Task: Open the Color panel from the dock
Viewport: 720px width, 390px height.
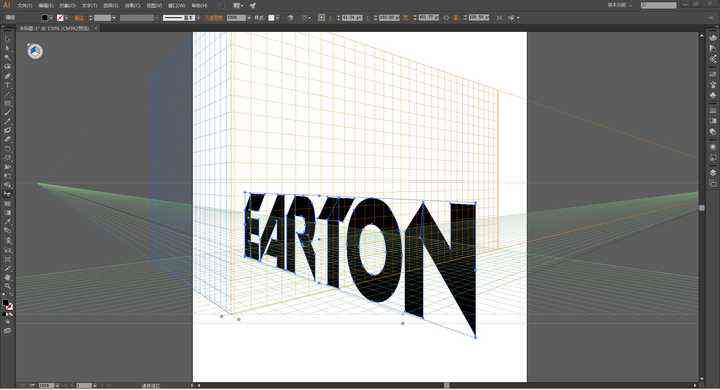Action: 713,39
